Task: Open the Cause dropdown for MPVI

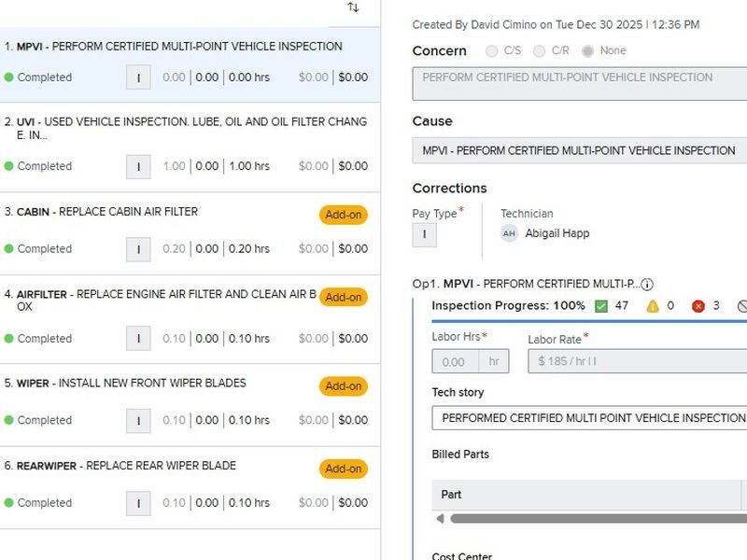Action: coord(579,150)
